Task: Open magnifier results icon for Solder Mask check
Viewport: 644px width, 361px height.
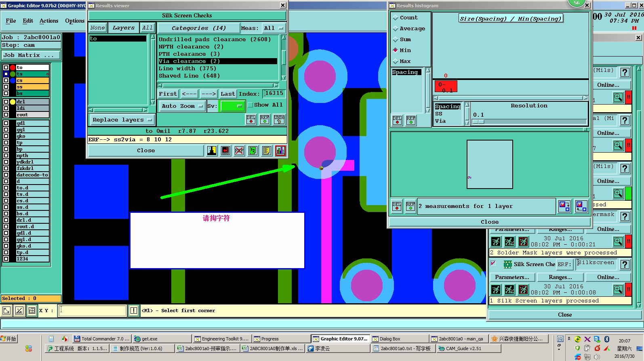Action: [x=618, y=241]
